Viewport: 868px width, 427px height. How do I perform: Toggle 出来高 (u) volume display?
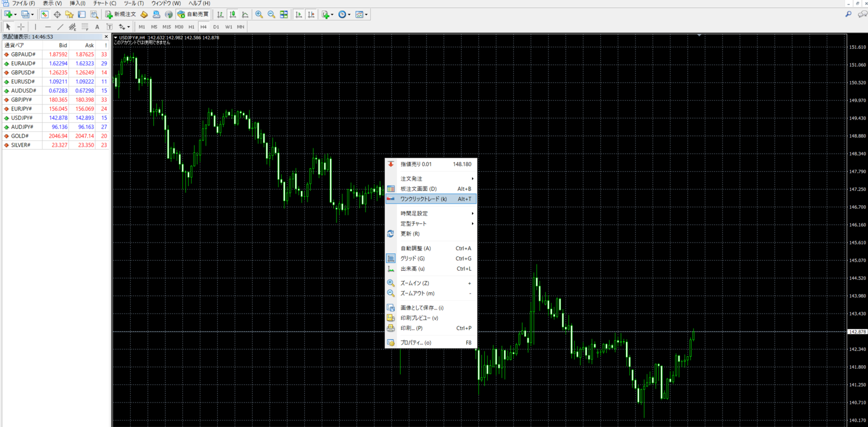click(412, 269)
